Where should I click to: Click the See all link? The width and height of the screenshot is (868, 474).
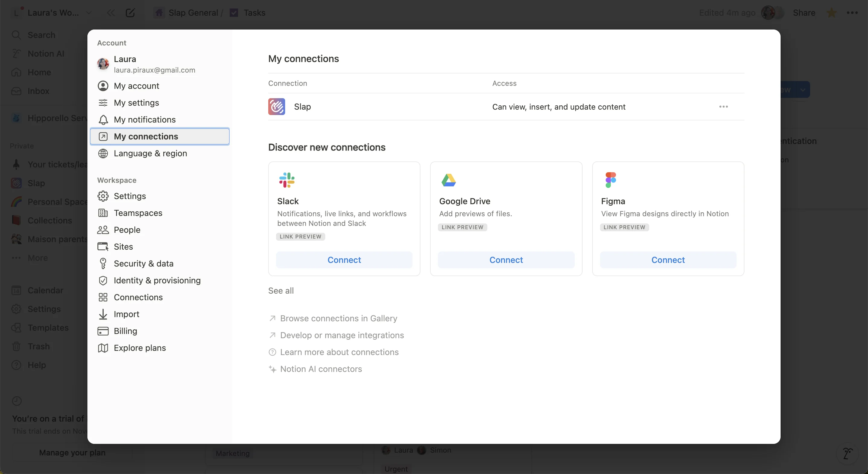281,290
